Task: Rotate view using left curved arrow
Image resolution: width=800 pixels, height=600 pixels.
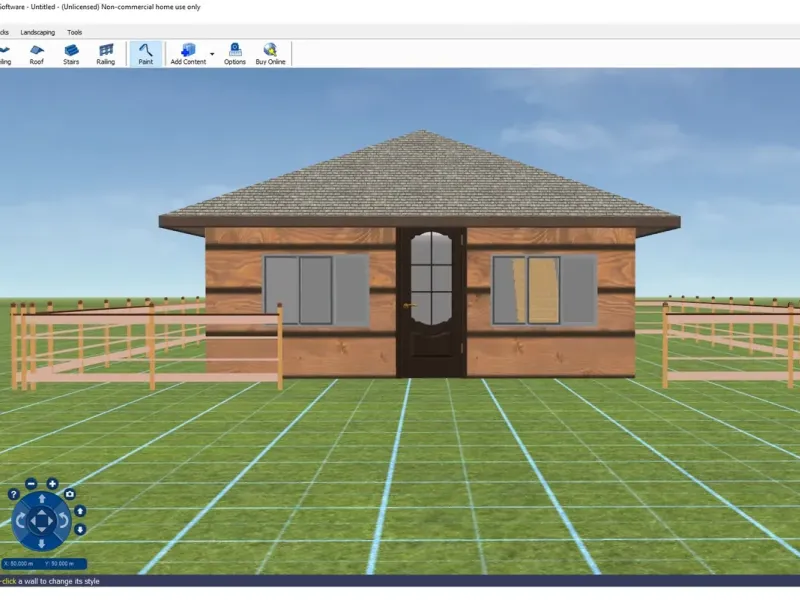Action: tap(20, 521)
